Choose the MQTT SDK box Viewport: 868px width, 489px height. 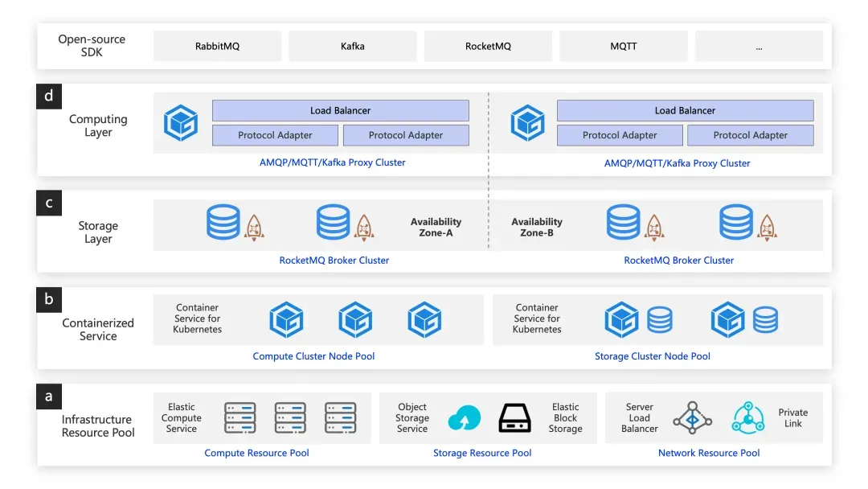624,46
